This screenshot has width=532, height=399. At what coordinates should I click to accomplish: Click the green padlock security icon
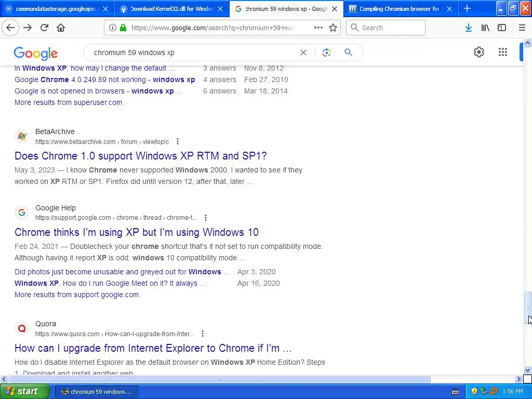[123, 28]
